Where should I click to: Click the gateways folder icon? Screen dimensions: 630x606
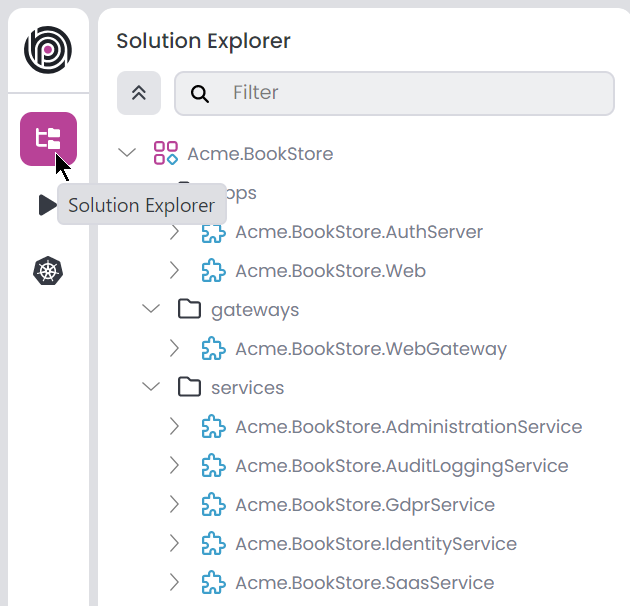tap(189, 310)
